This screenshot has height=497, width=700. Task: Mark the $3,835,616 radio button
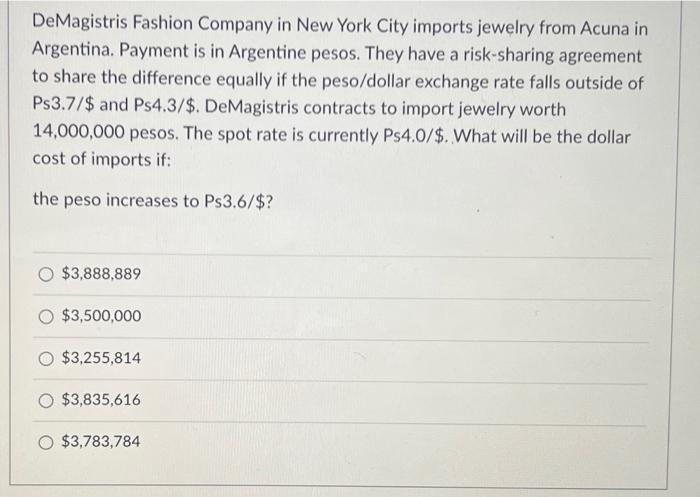point(46,400)
